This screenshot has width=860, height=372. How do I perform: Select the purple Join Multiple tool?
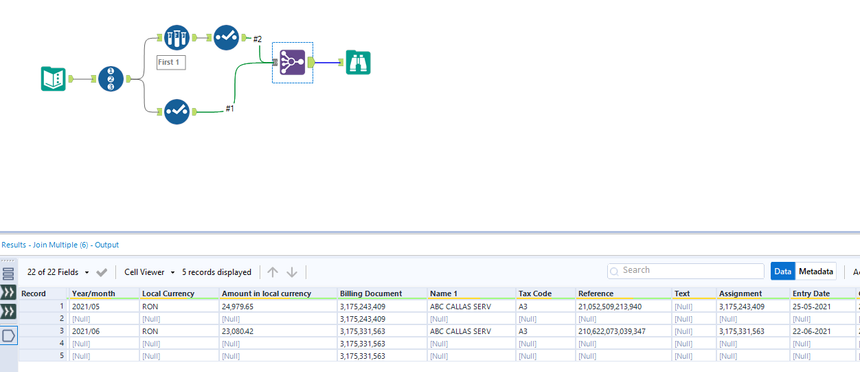coord(292,63)
